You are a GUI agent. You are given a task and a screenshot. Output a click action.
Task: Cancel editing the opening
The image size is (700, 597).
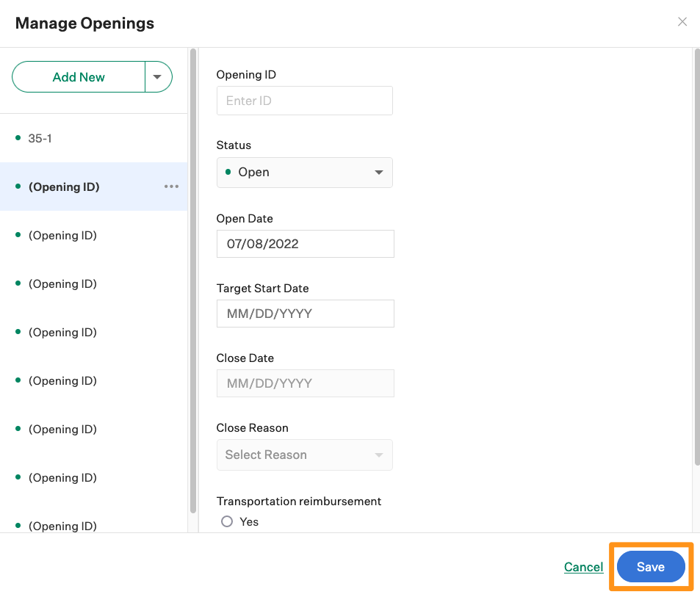[583, 566]
